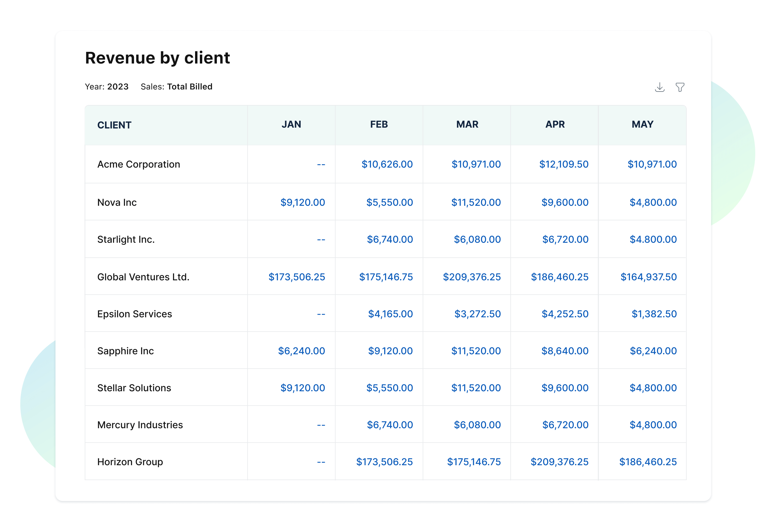The width and height of the screenshot is (766, 532).
Task: Open Acme Corporation's May $10,971.00 value
Action: (x=652, y=164)
